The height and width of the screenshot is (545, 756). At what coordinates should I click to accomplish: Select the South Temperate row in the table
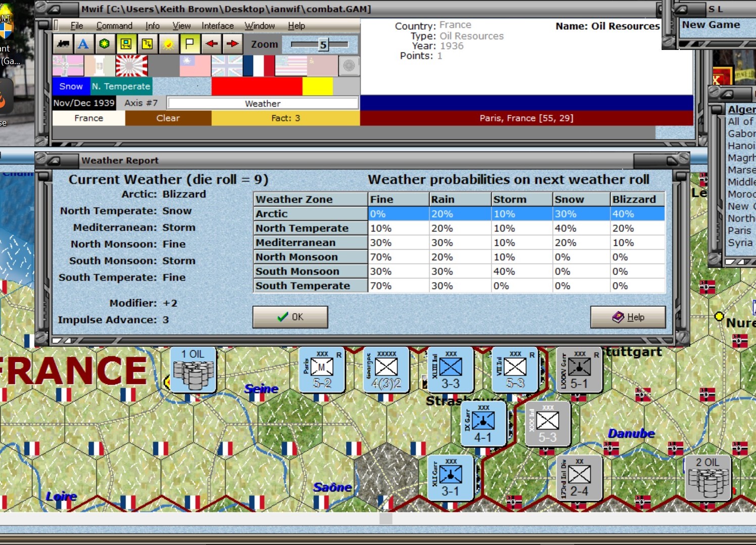pos(459,286)
